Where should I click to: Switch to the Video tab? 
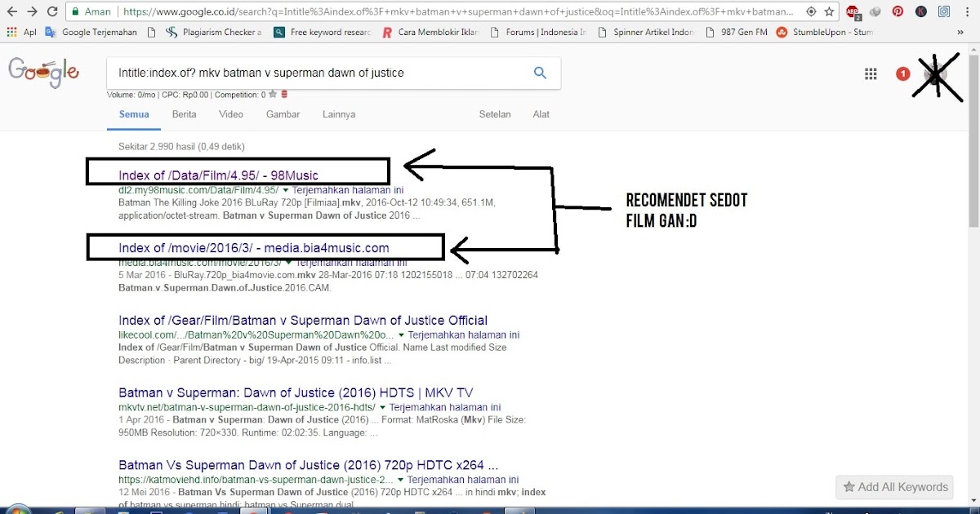click(231, 114)
